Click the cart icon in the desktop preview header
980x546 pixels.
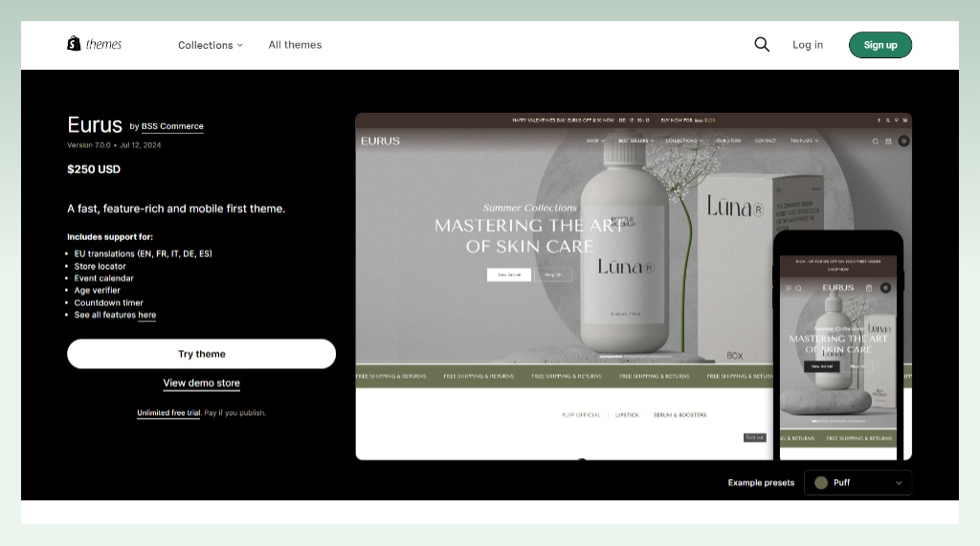coord(888,142)
